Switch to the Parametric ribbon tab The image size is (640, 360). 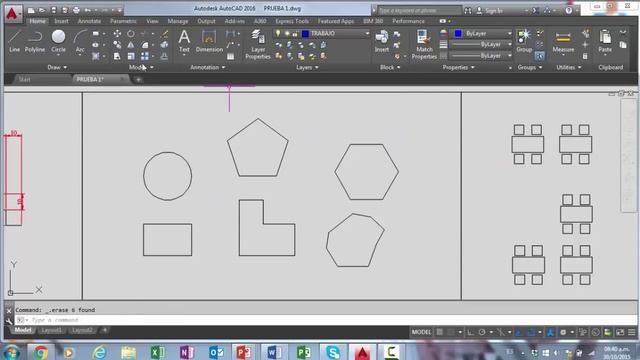123,21
